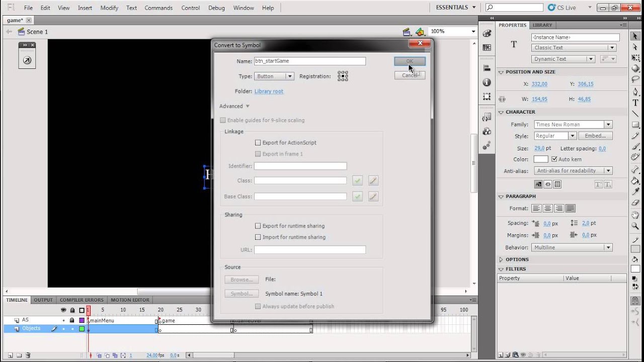Click the AS layer purple outline color

(x=82, y=320)
